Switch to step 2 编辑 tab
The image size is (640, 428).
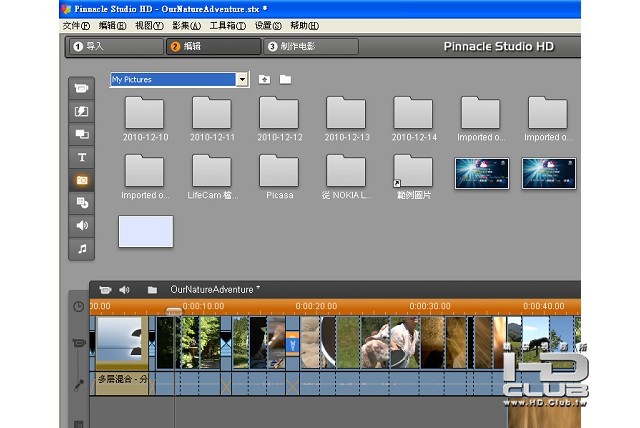click(x=213, y=47)
